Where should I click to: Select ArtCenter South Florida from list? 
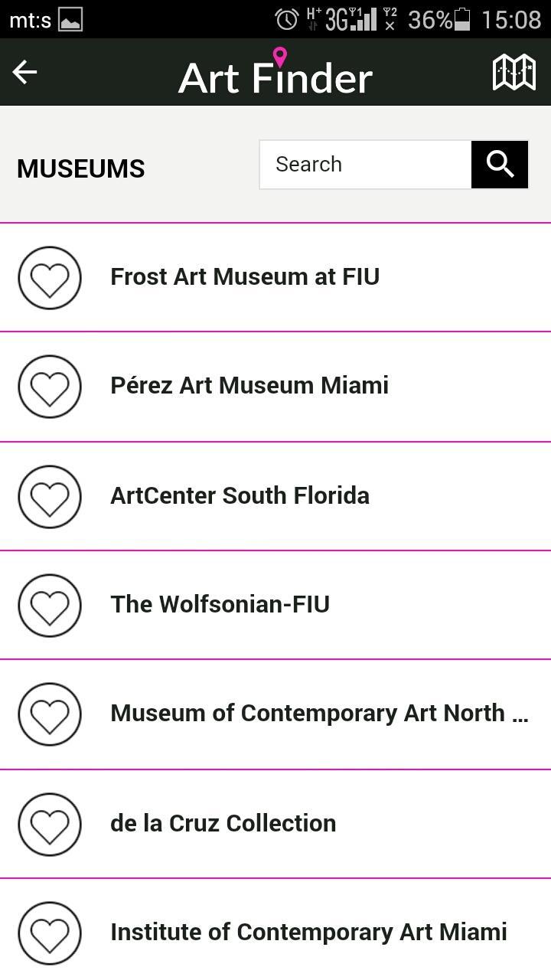275,496
